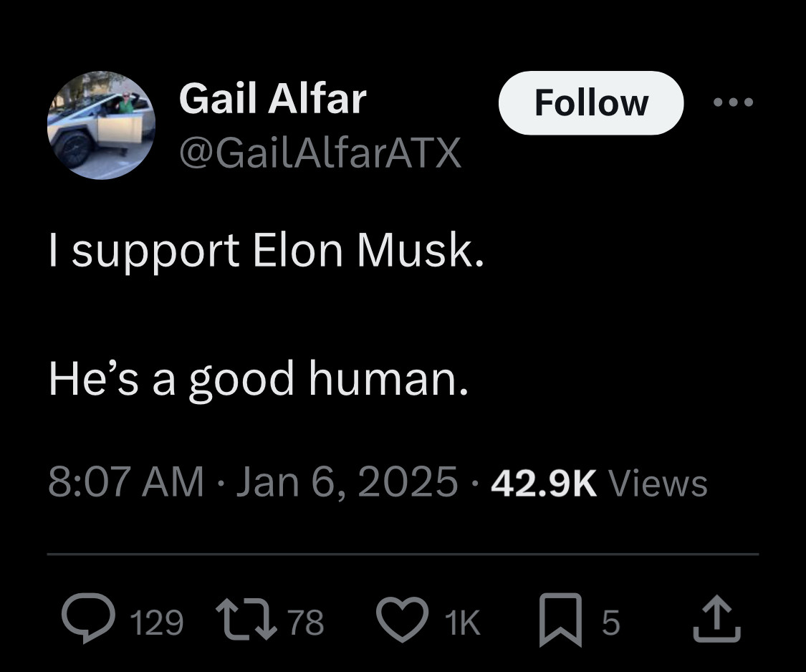Screen dimensions: 806x672
Task: Click the 8:07 AM post time
Action: 125,482
